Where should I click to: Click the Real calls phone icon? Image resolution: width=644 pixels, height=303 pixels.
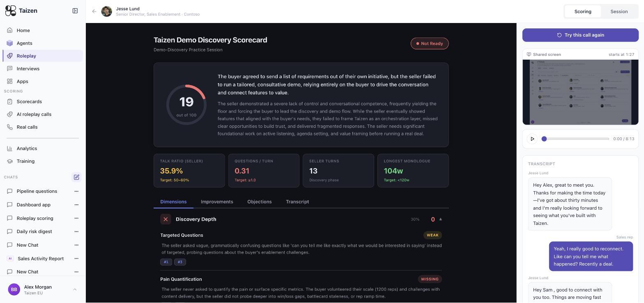(x=10, y=127)
